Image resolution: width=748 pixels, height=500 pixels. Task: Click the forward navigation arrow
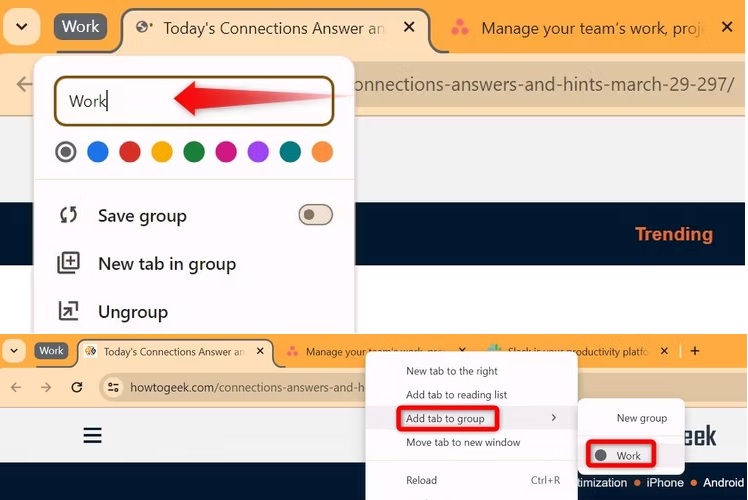(46, 387)
